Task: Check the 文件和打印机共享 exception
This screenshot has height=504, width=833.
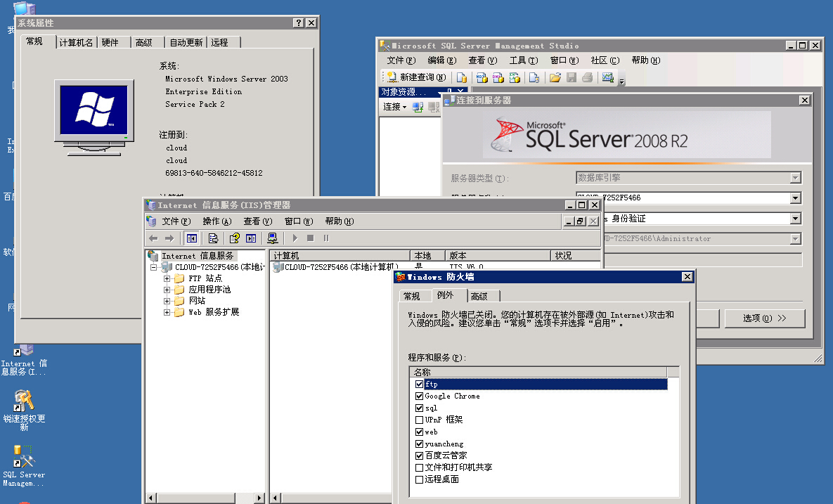Action: 419,468
